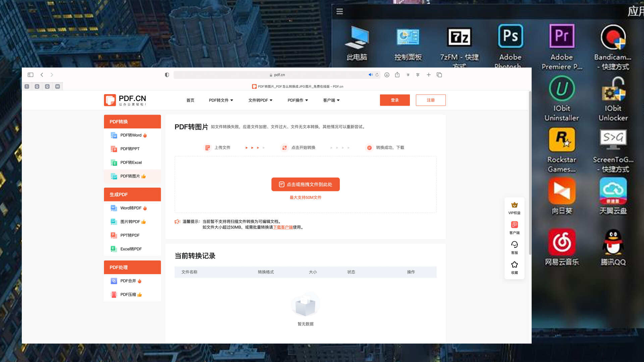Click the 文件名称 column header
Screen dimensions: 644x362
(189, 272)
